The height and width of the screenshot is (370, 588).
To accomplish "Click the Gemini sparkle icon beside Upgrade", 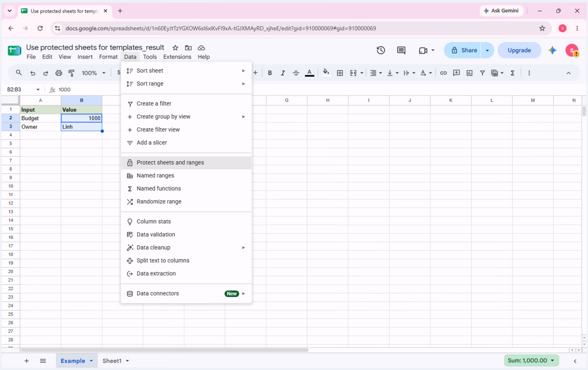I will pos(552,50).
